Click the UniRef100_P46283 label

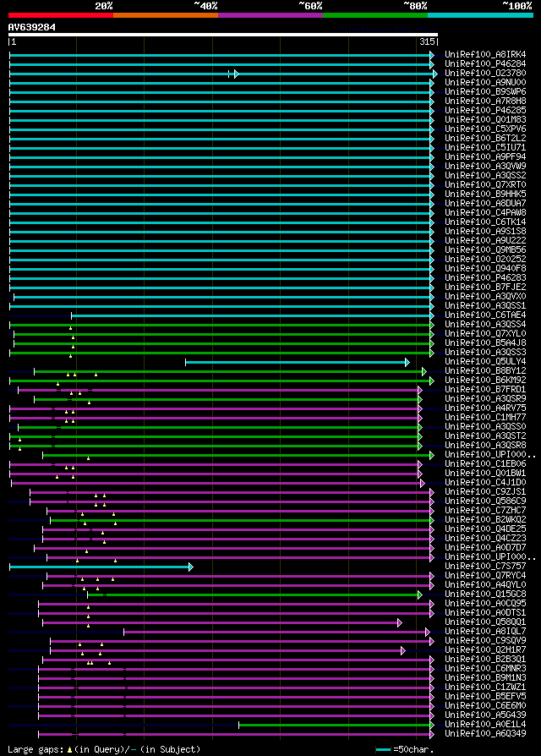click(485, 277)
